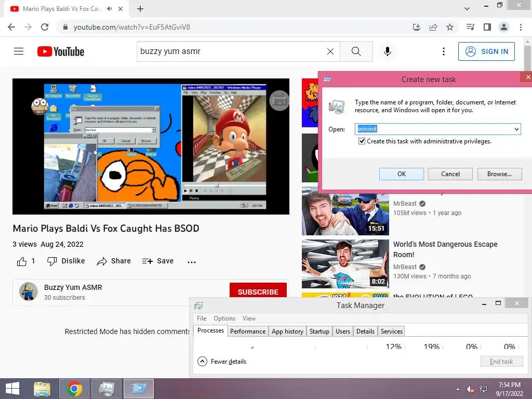Switch to App history tab
The image size is (532, 399).
[x=287, y=331]
